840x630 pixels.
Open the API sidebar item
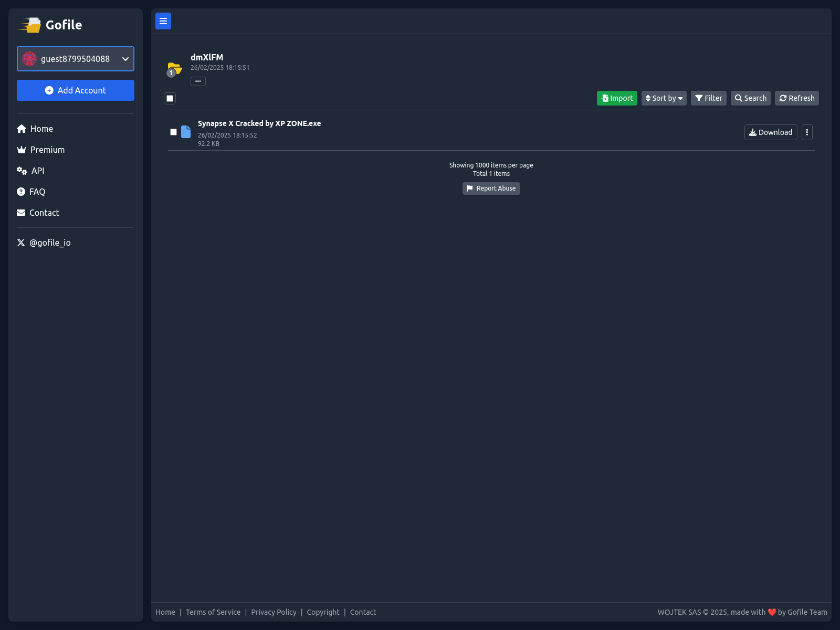click(30, 171)
